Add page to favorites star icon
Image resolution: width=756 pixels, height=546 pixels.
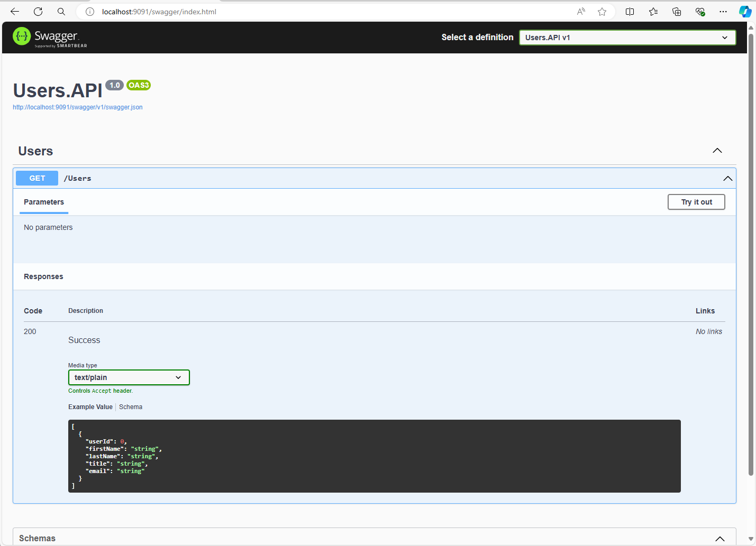pos(602,12)
